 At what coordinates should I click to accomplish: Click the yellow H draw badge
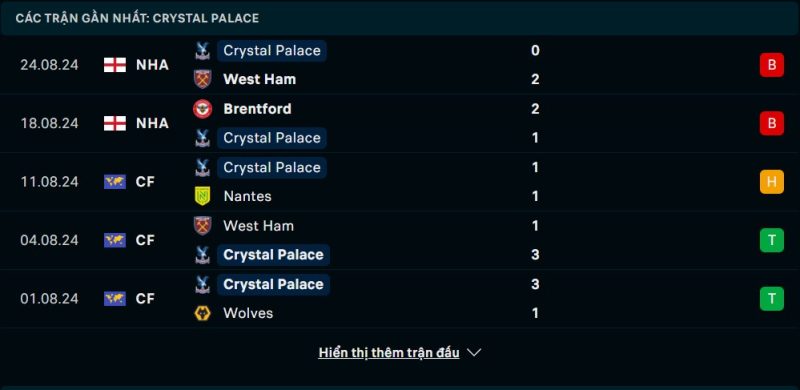click(x=771, y=182)
